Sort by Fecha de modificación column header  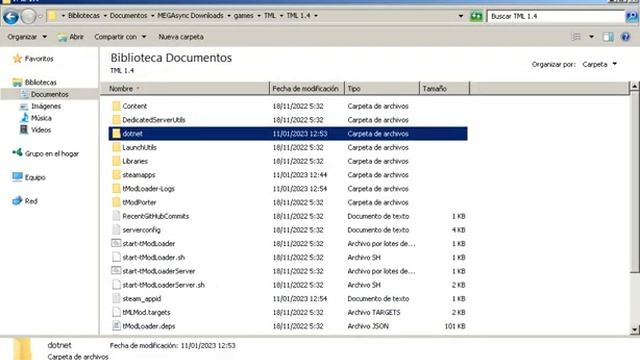click(307, 89)
